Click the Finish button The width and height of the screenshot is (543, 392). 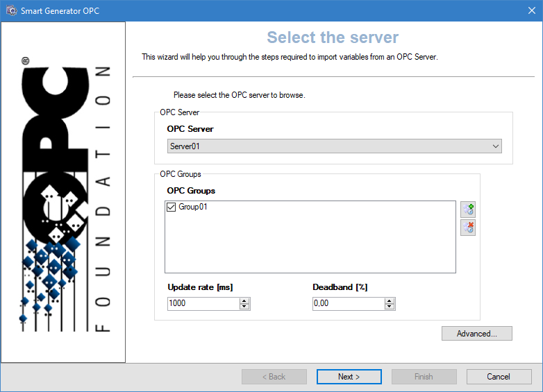coord(424,377)
